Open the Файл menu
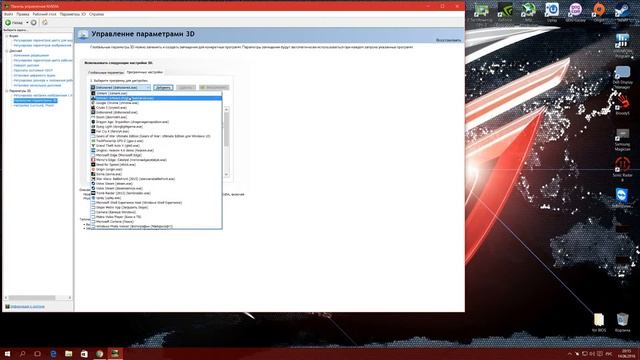640x360 pixels. [8, 14]
